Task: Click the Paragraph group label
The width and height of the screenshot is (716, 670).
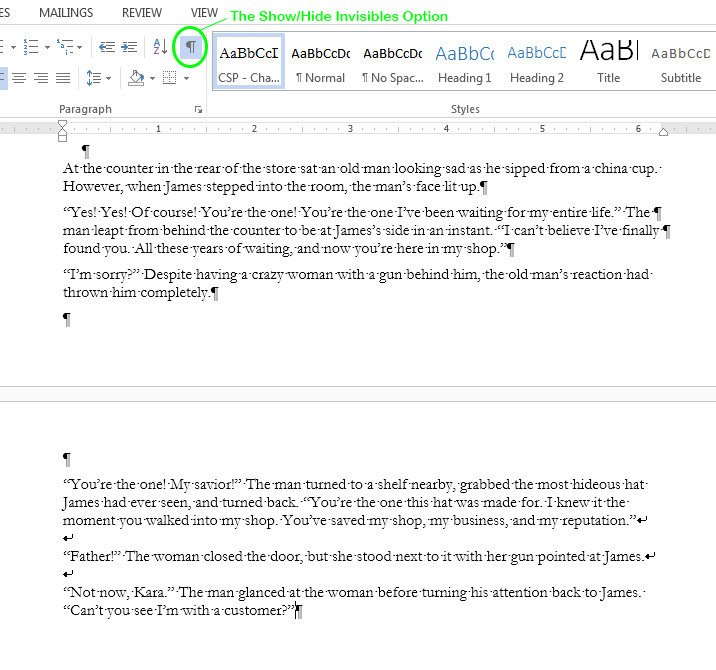Action: pyautogui.click(x=85, y=109)
